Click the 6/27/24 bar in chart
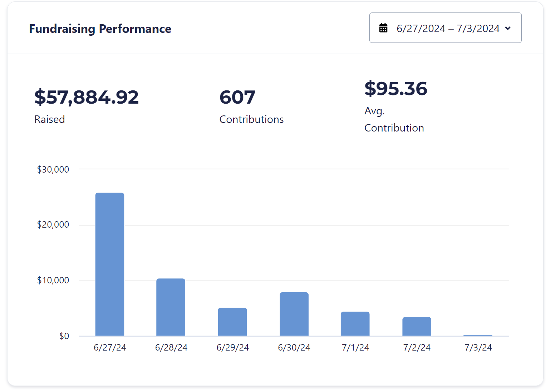Image resolution: width=550 pixels, height=392 pixels. coord(110,264)
